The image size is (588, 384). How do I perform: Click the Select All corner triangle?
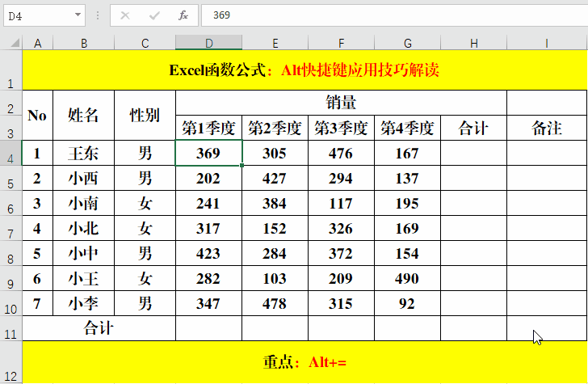pyautogui.click(x=15, y=43)
